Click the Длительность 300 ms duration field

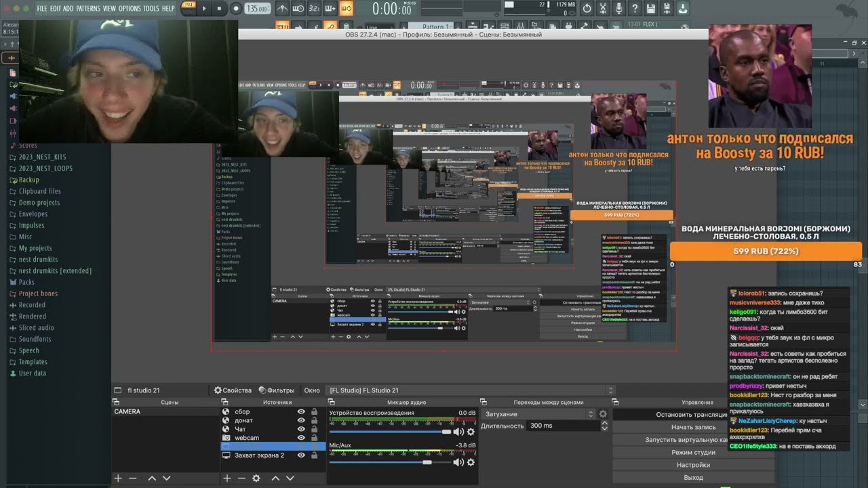coord(563,426)
